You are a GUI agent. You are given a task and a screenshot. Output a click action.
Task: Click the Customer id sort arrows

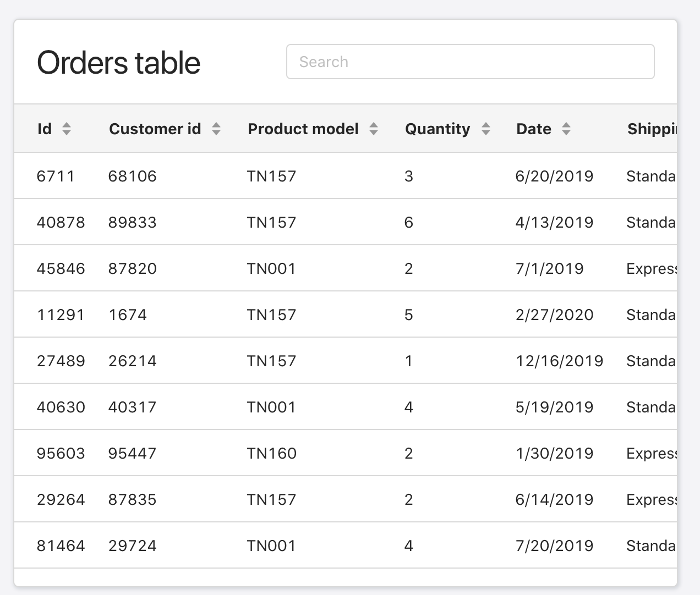point(216,129)
